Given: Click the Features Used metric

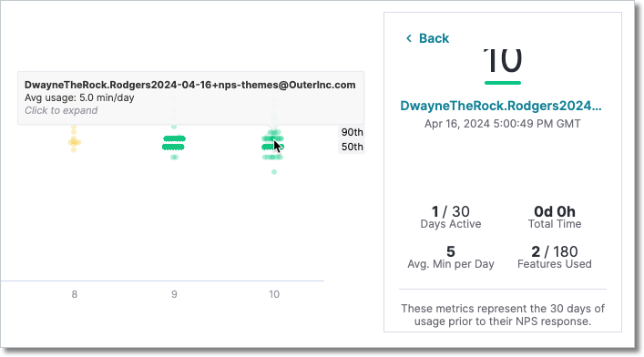Looking at the screenshot, I should click(555, 257).
